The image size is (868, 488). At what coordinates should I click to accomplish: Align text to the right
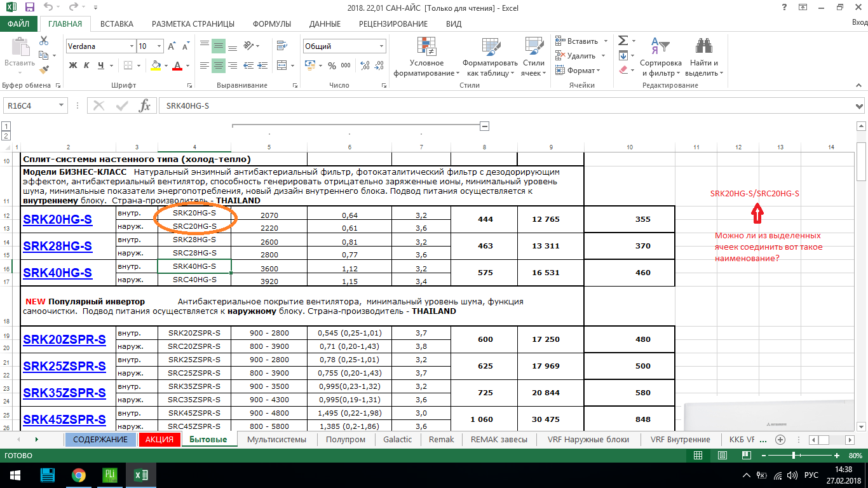point(233,65)
